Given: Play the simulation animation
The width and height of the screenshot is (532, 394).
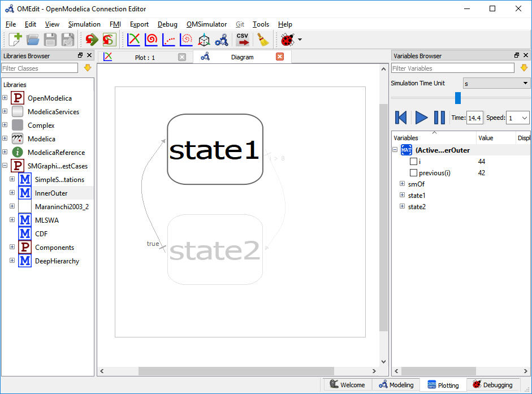Looking at the screenshot, I should (x=421, y=118).
